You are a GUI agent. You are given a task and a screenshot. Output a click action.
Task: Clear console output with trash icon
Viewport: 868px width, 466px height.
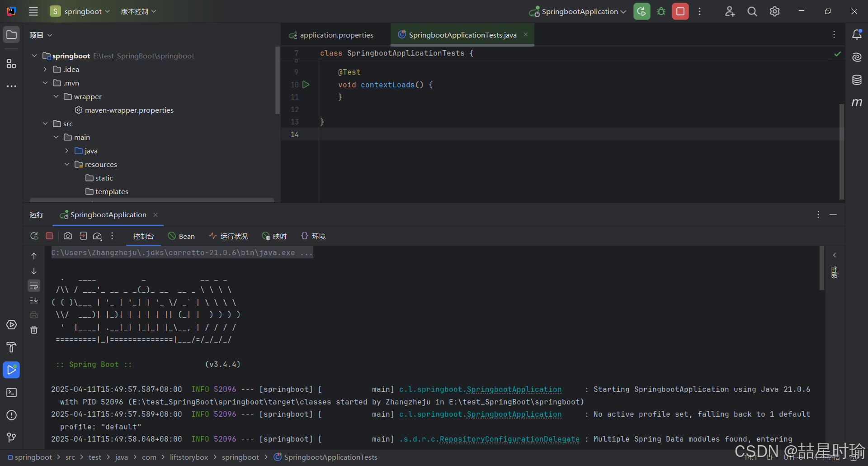tap(34, 330)
